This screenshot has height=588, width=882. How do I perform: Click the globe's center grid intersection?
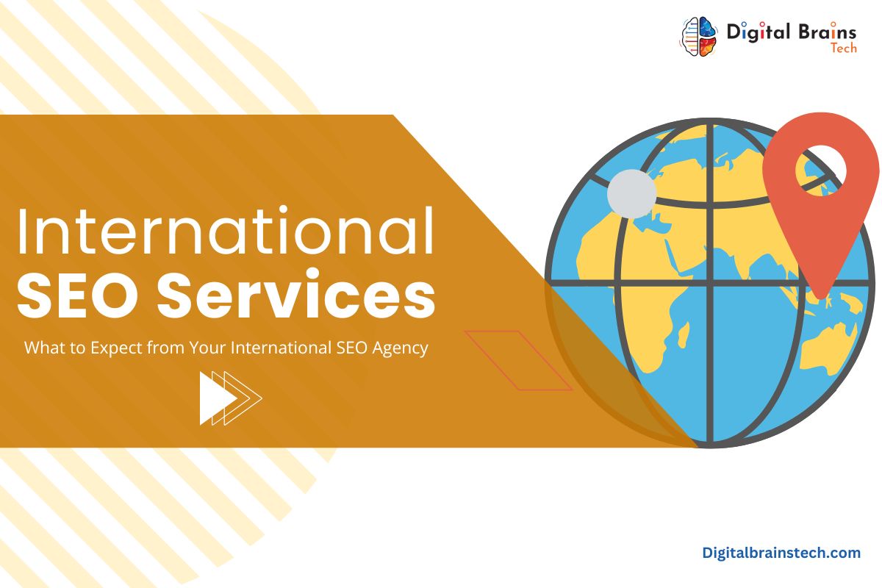pyautogui.click(x=711, y=282)
